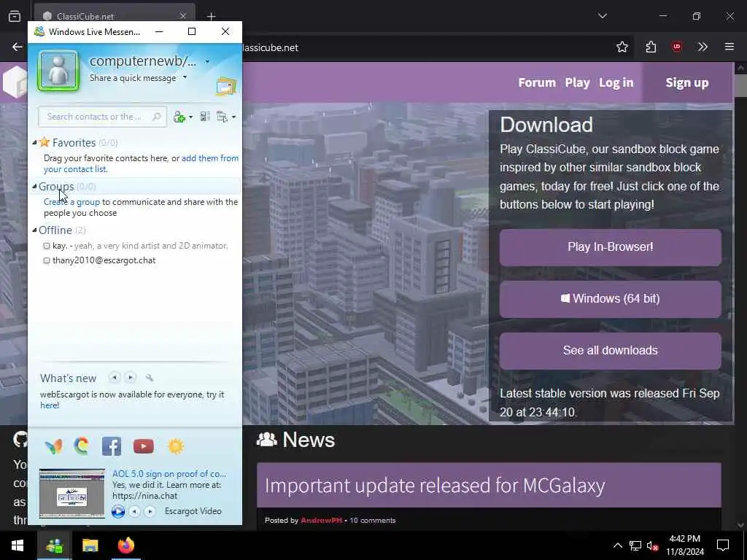Open the AOL 5.0 sign on proof link
This screenshot has height=560, width=747.
[x=169, y=474]
